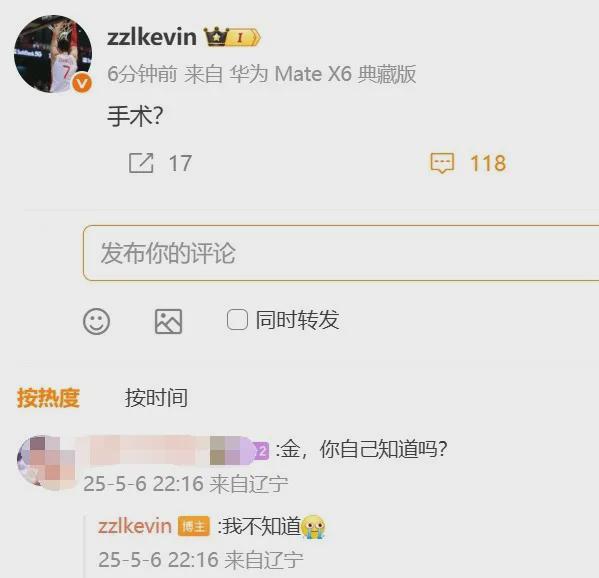The width and height of the screenshot is (599, 578).
Task: Open the 17 reposts count
Action: click(180, 164)
